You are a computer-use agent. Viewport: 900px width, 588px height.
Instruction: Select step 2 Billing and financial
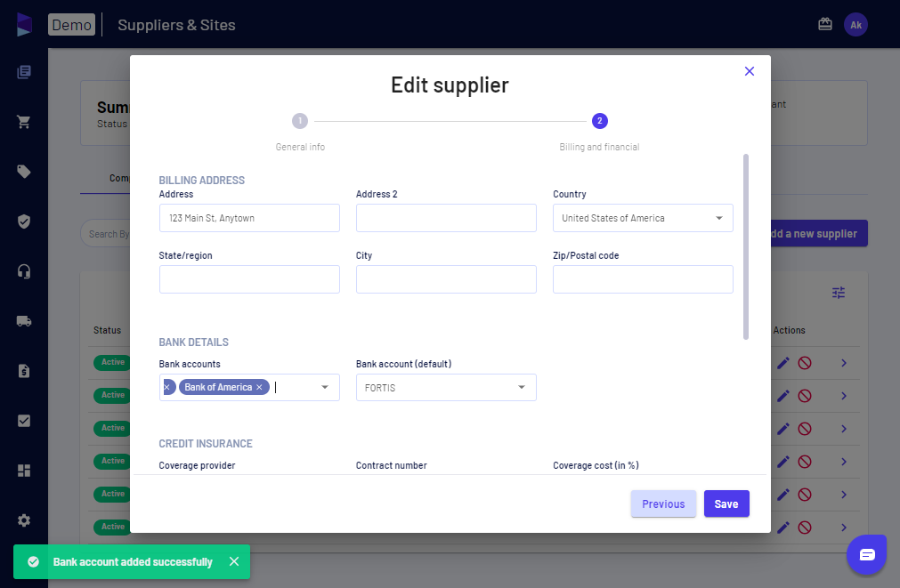[x=599, y=121]
